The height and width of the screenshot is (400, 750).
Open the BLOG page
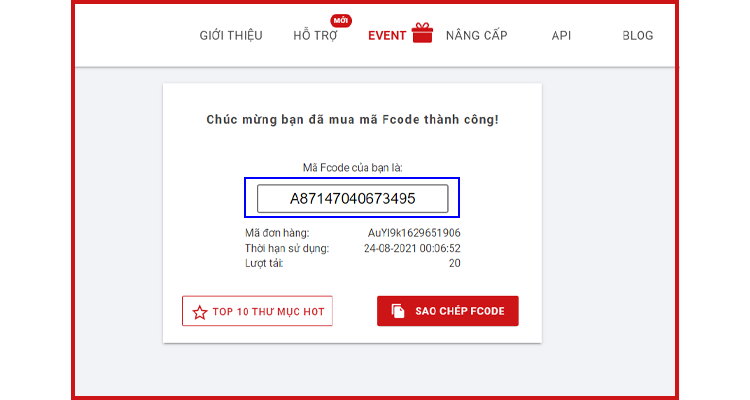(x=638, y=35)
